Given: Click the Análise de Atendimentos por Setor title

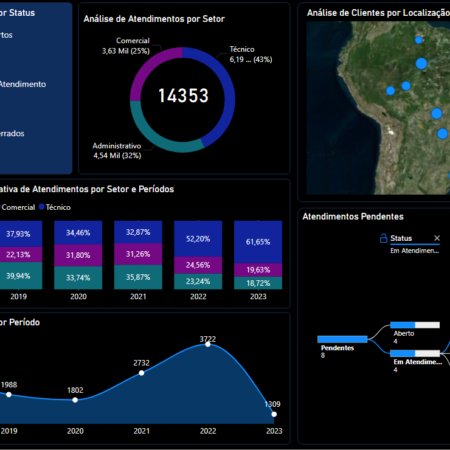Looking at the screenshot, I should point(154,19).
